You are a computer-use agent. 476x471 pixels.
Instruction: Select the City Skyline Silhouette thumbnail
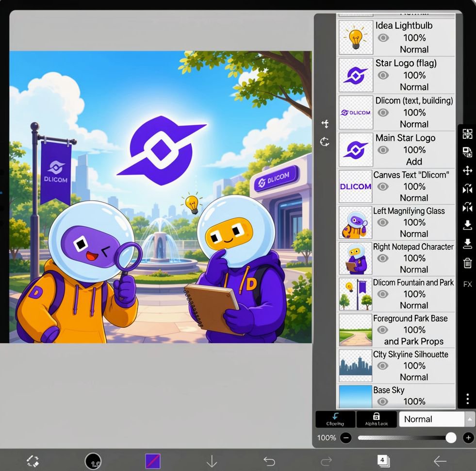(356, 366)
